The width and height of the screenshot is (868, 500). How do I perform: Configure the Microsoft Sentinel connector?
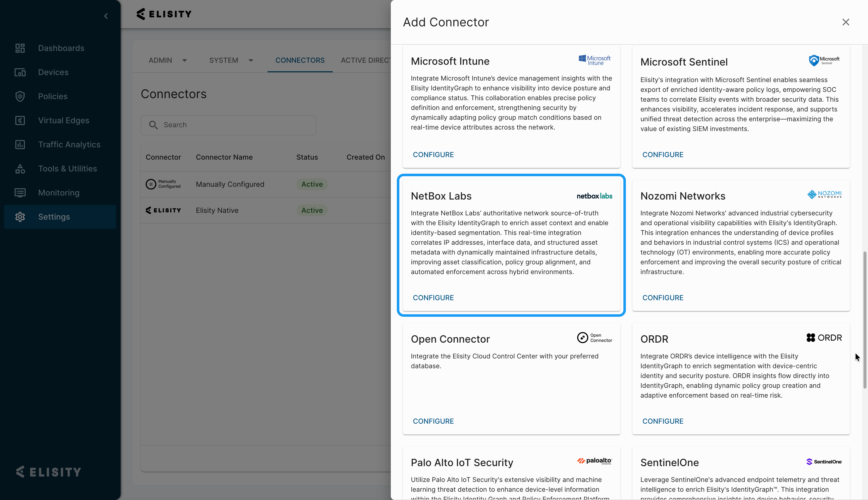pos(663,155)
